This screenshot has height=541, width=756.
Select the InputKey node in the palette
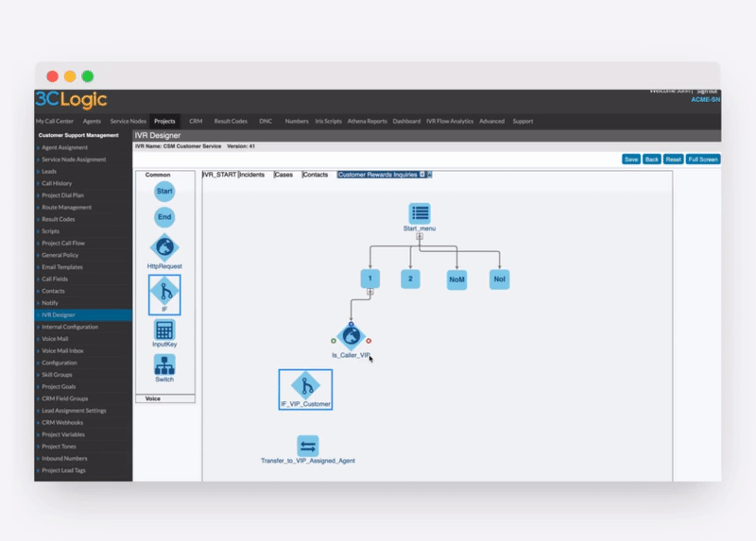pyautogui.click(x=164, y=333)
